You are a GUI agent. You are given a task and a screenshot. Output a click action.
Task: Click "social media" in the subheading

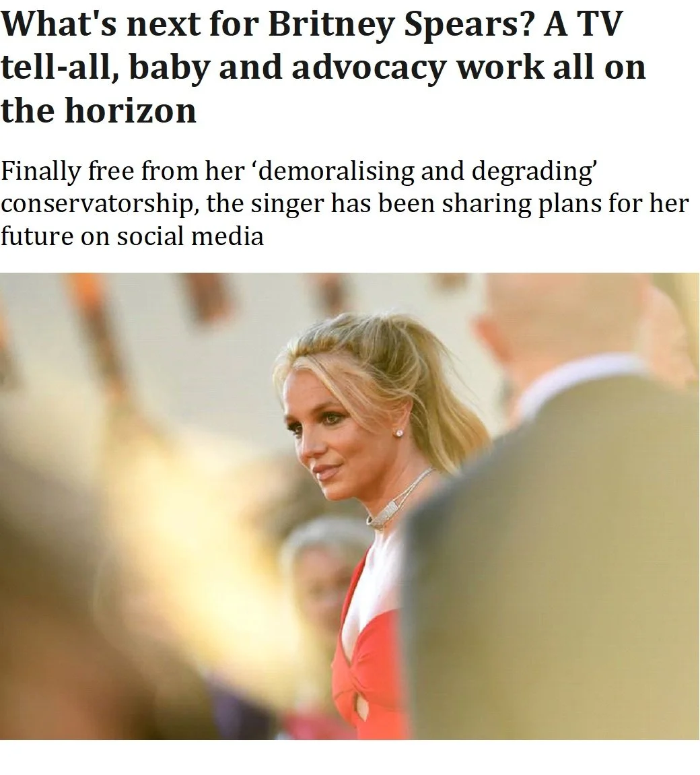pyautogui.click(x=190, y=236)
